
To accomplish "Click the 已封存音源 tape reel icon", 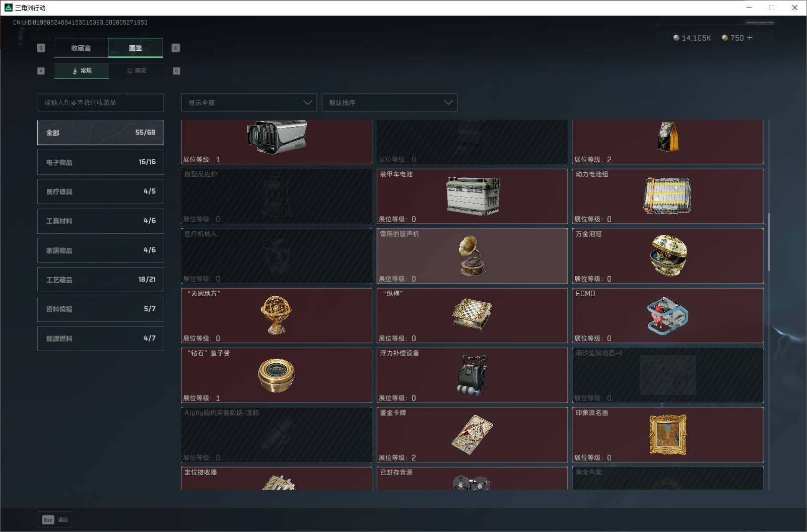I will coord(472,483).
